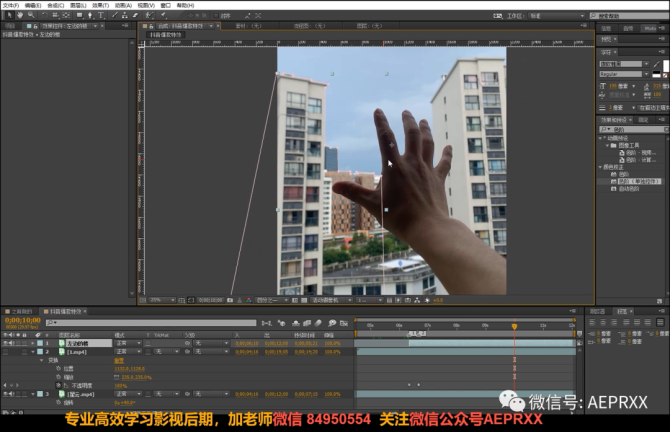Open layer 1 blending mode dropdown
The width and height of the screenshot is (670, 432).
128,343
